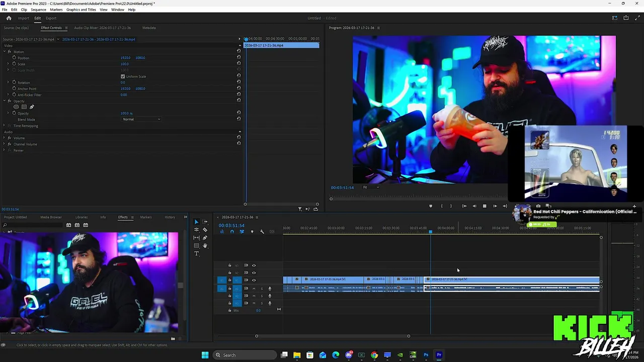The width and height of the screenshot is (644, 362).
Task: Select the Rectangle tool
Action: point(197,246)
